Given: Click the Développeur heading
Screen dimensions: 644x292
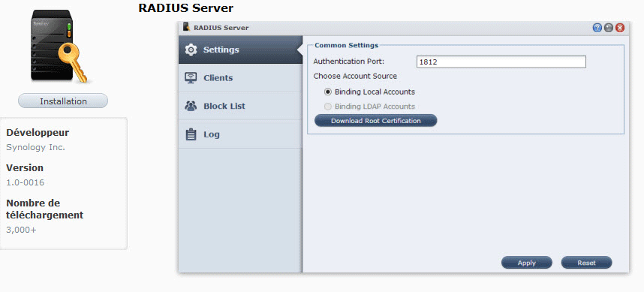Looking at the screenshot, I should click(38, 133).
